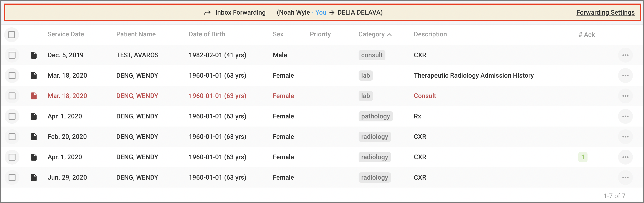
Task: Sort by the Patient Name column header
Action: click(136, 34)
